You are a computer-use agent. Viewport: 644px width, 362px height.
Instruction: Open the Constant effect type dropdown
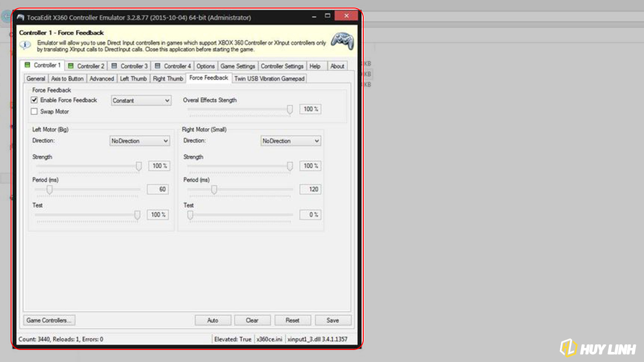click(141, 101)
